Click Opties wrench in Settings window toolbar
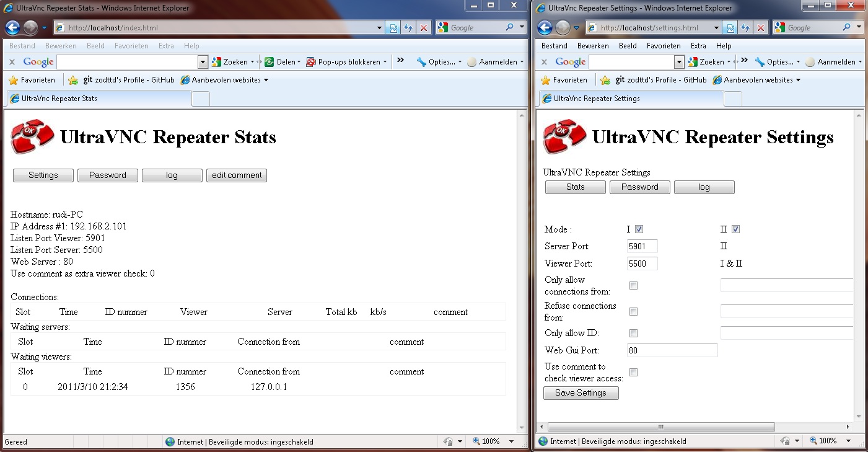 [777, 62]
